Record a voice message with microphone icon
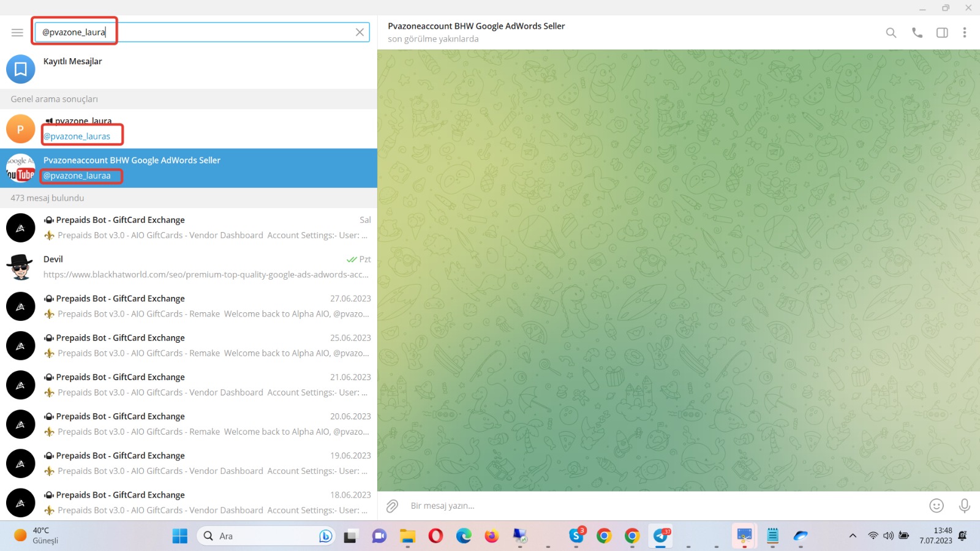 [x=965, y=506]
